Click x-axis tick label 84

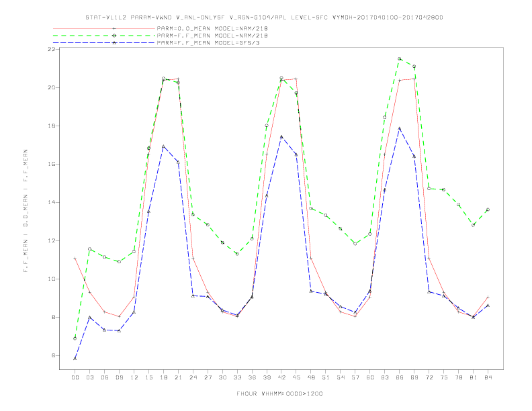(488, 377)
